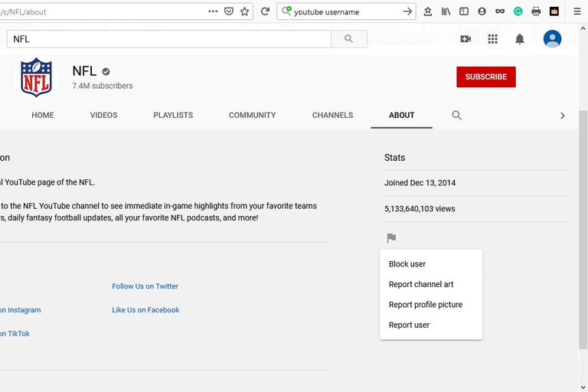Select Report profile picture option
The height and width of the screenshot is (392, 588).
(x=426, y=305)
